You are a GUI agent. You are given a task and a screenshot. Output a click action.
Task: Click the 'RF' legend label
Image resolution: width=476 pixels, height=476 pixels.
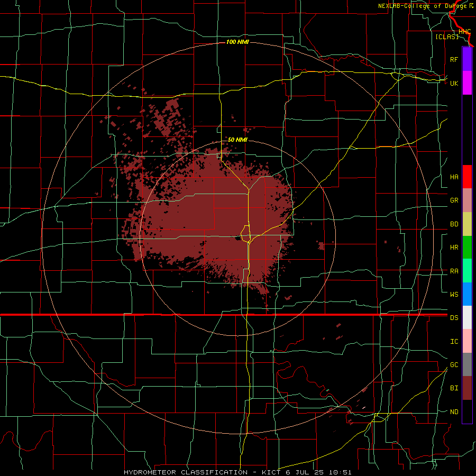click(454, 59)
